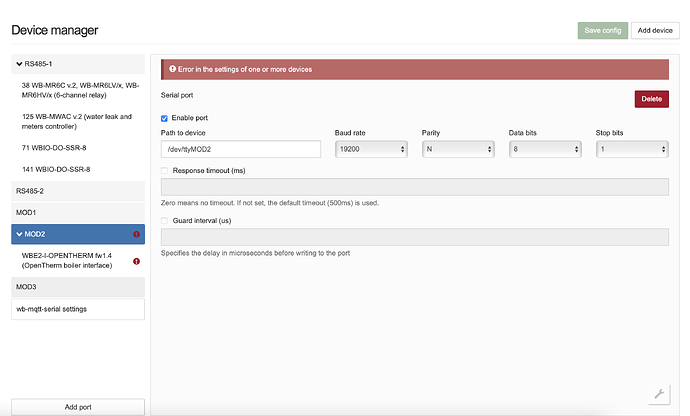Open the Stop bits dropdown
The height and width of the screenshot is (416, 690).
tap(632, 149)
